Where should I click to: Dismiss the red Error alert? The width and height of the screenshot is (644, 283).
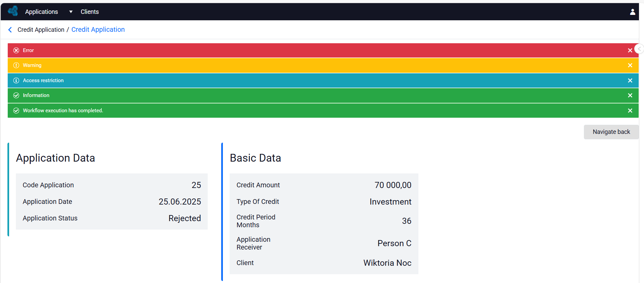pos(630,50)
